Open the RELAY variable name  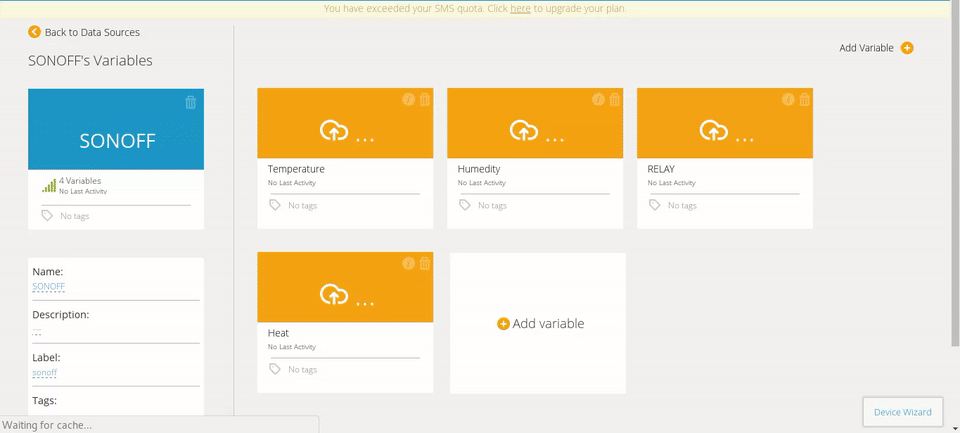tap(661, 169)
